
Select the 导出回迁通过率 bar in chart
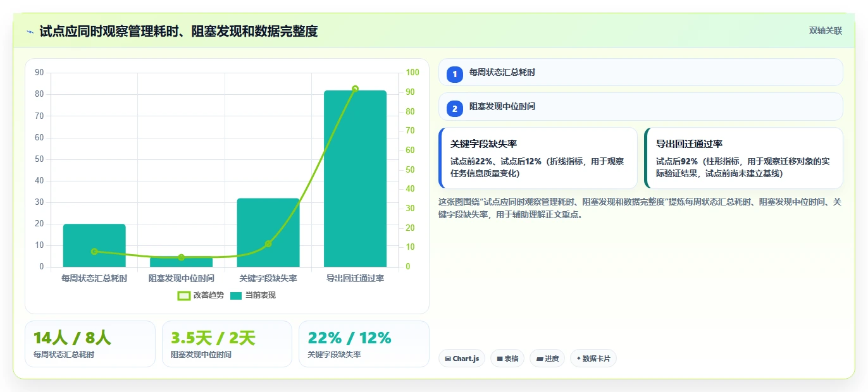pyautogui.click(x=355, y=178)
